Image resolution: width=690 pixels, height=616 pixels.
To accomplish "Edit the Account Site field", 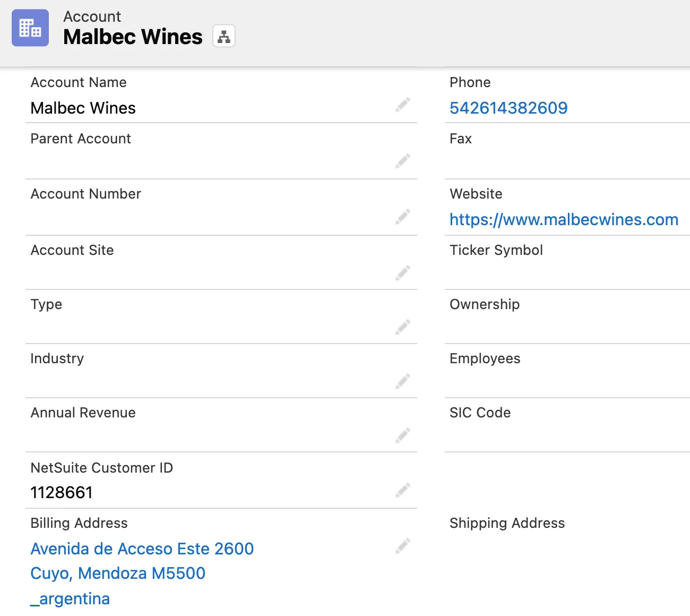I will tap(403, 272).
